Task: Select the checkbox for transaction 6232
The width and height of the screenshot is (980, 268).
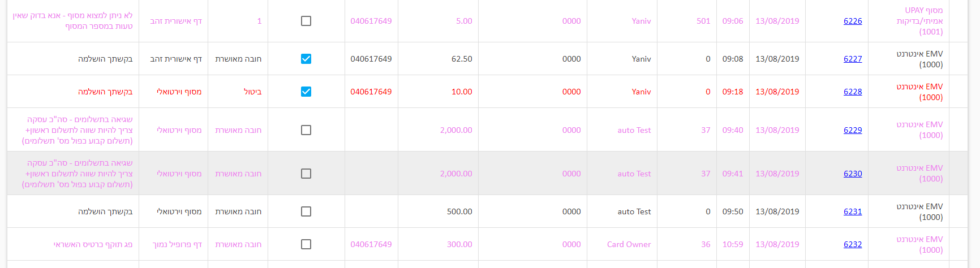Action: [x=306, y=244]
